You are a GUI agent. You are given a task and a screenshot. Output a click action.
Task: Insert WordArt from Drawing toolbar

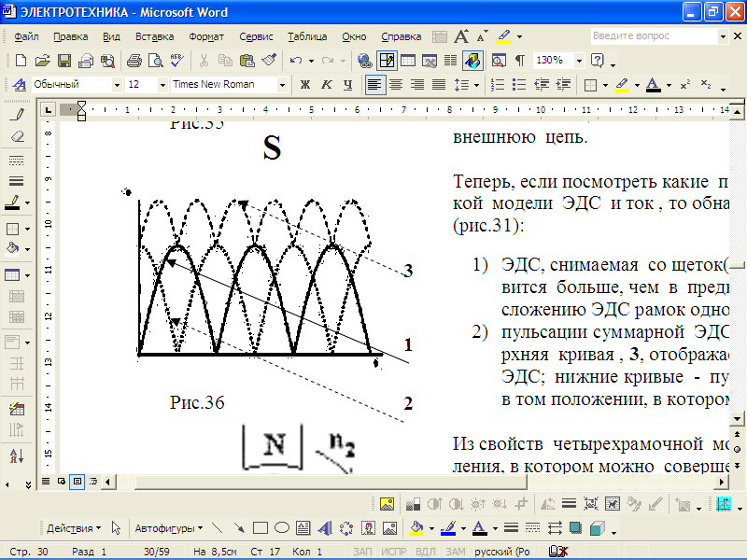325,528
